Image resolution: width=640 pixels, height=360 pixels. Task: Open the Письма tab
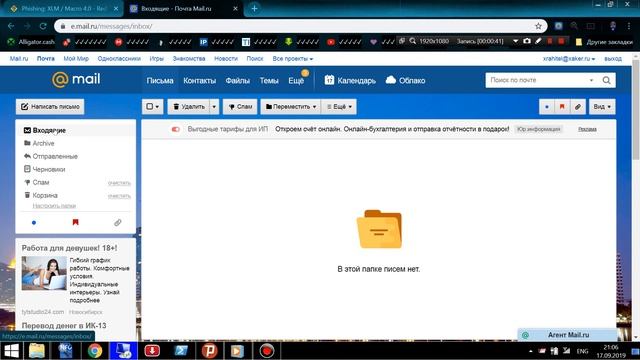[160, 80]
